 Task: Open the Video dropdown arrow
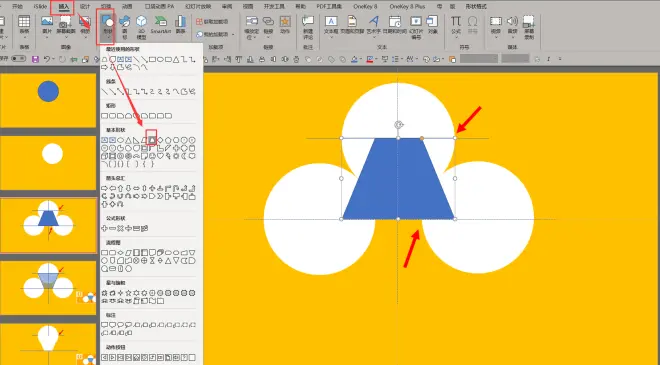pos(496,38)
